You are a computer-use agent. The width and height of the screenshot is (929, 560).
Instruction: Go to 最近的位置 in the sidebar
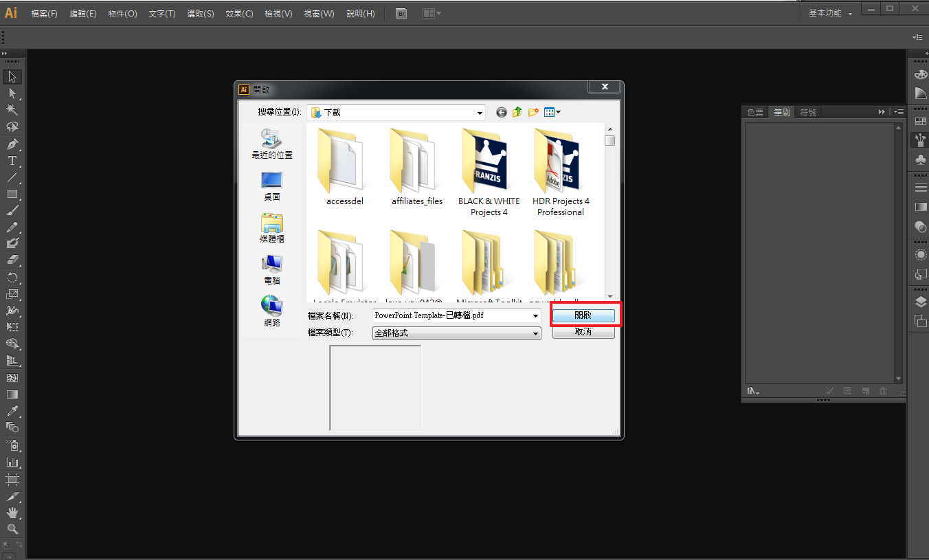coord(272,144)
